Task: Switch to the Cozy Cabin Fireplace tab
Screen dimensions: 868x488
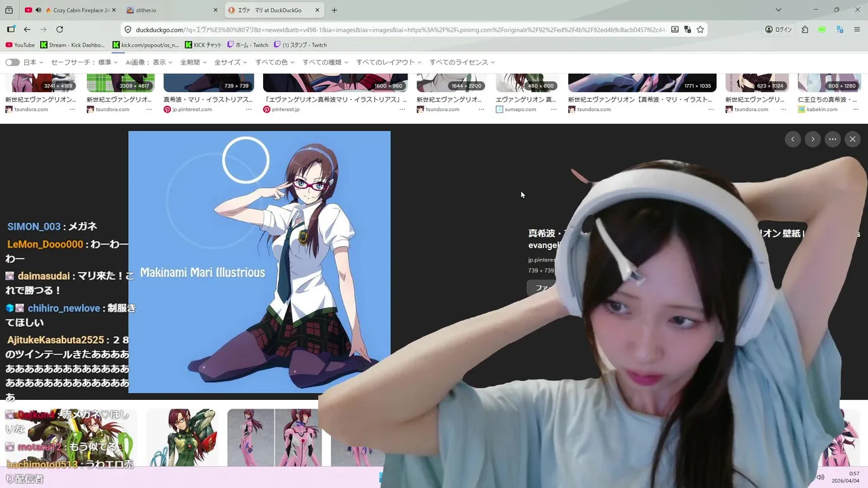Action: pyautogui.click(x=71, y=10)
